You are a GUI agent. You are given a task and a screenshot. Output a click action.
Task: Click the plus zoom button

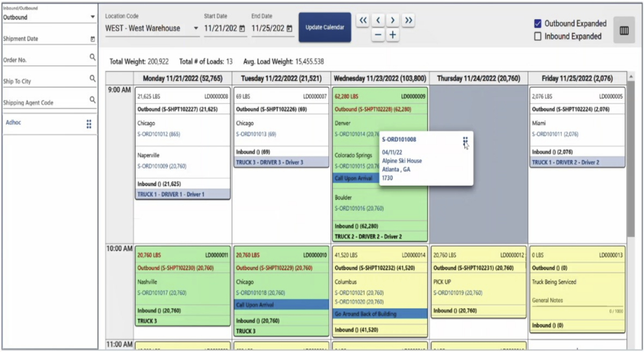pos(393,35)
